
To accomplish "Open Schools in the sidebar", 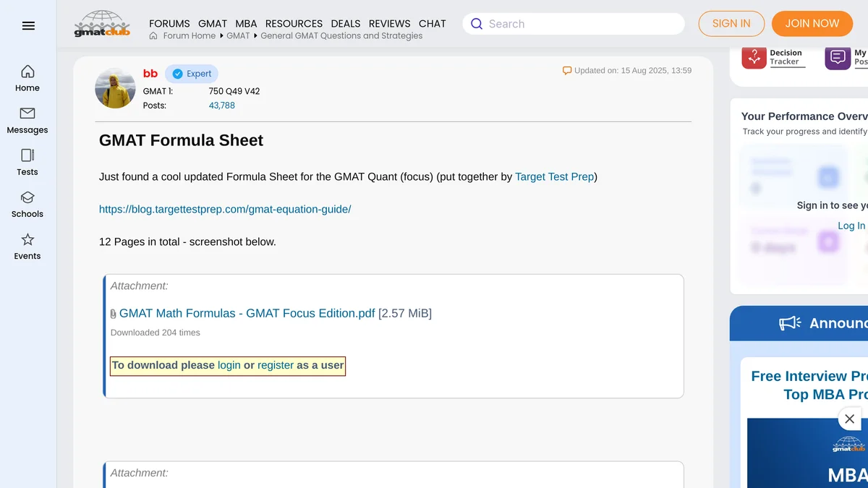I will pyautogui.click(x=27, y=205).
